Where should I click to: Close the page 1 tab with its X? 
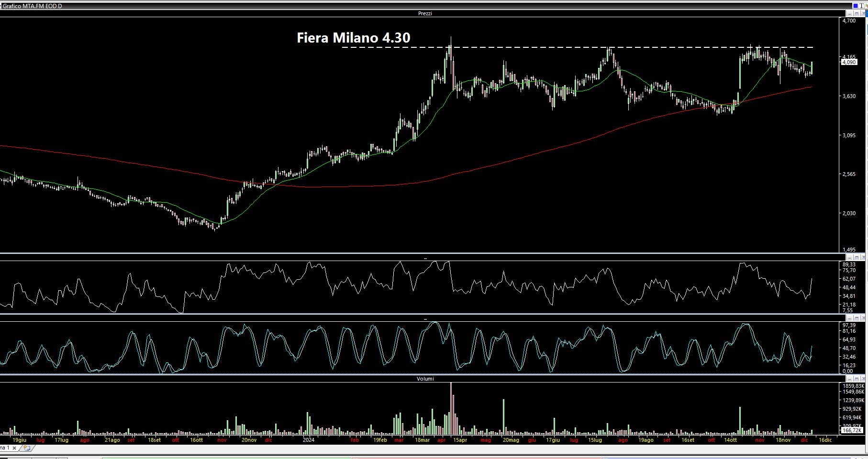[14, 448]
